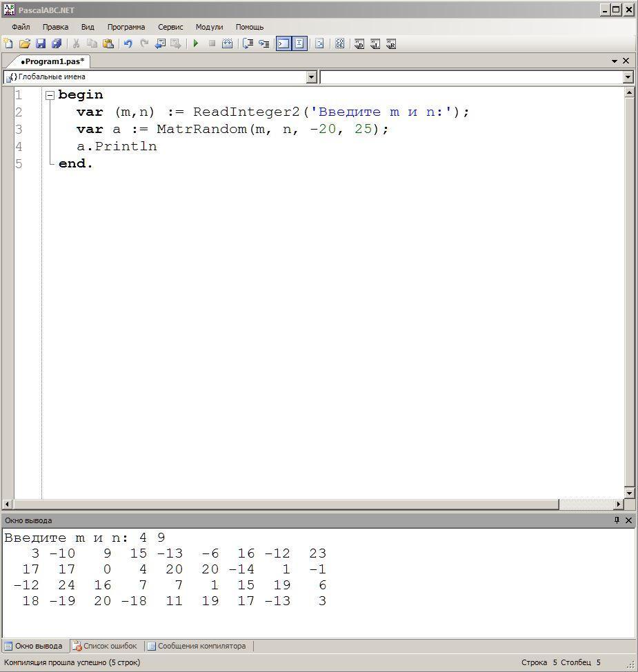Viewport: 638px width, 672px height.
Task: Switch to the Список ошибок tab
Action: [105, 646]
